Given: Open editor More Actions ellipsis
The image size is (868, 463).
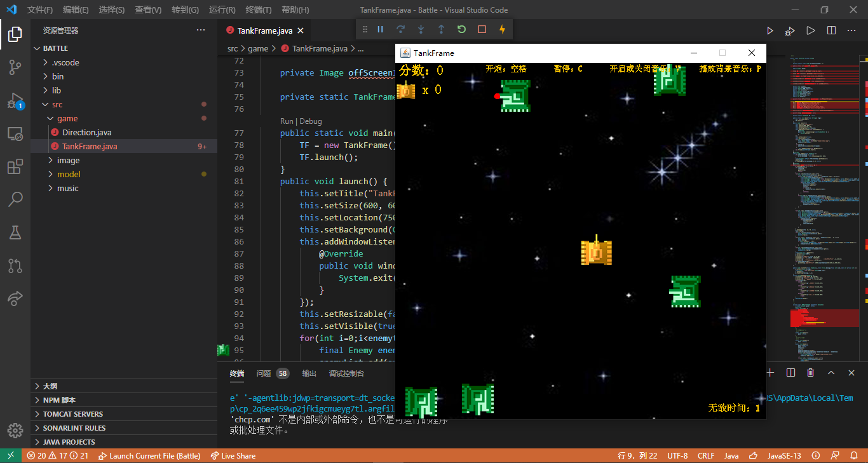Looking at the screenshot, I should [x=851, y=30].
